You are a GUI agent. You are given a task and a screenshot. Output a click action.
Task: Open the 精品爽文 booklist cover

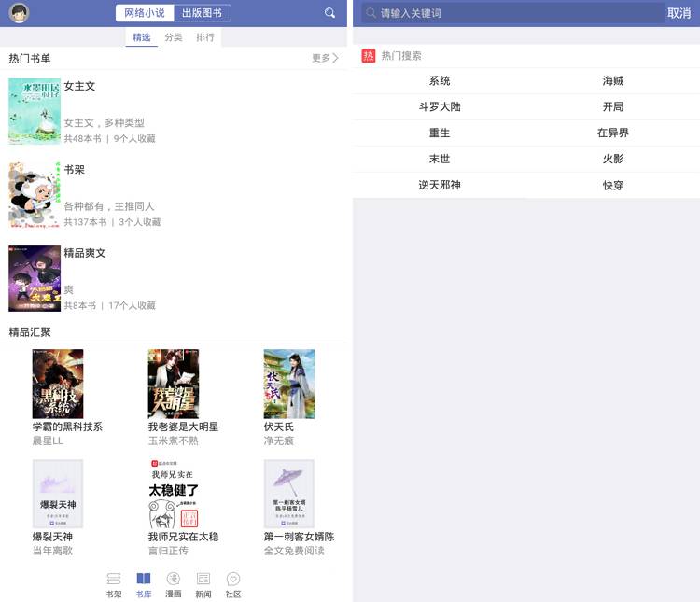coord(35,278)
